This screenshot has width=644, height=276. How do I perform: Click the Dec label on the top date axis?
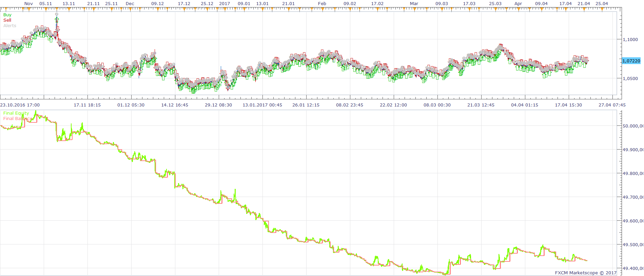pyautogui.click(x=130, y=4)
